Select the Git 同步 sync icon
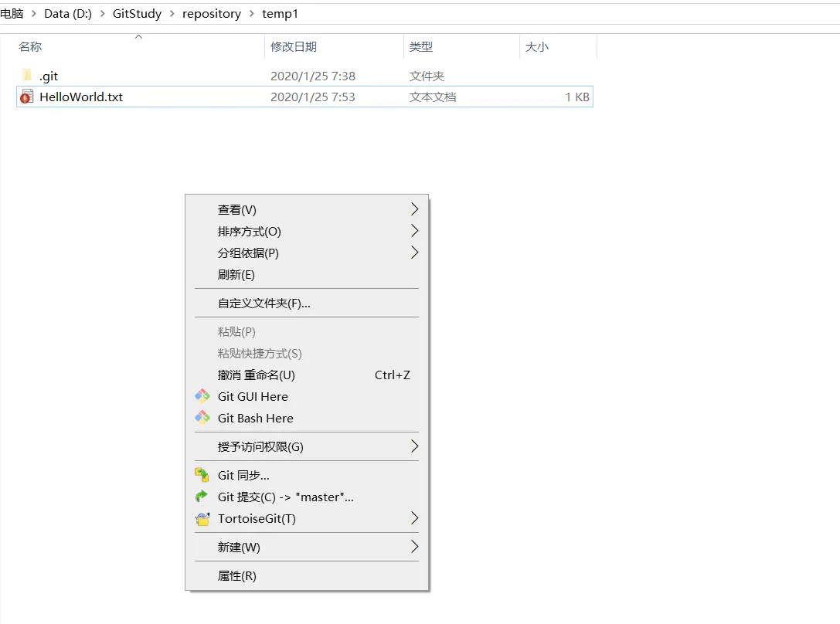Viewport: 840px width, 624px height. [203, 475]
